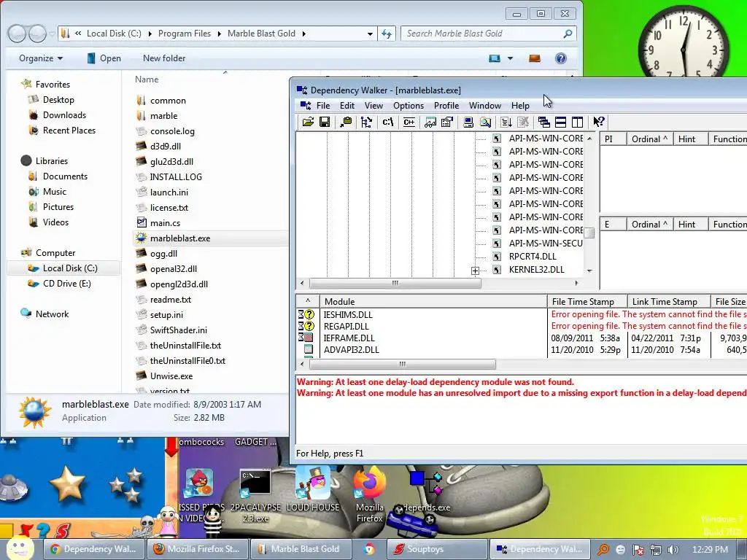Click the Explorer help question mark icon

[561, 58]
